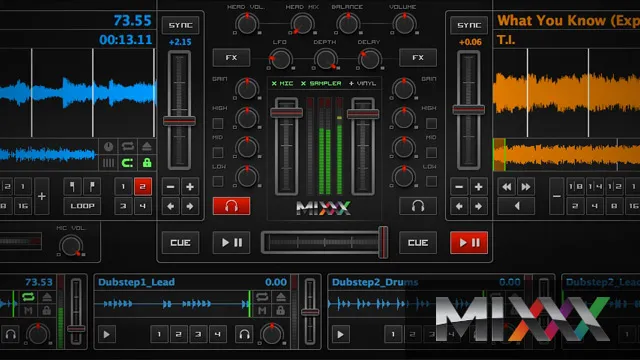
Task: Toggle the green C icon on left deck
Action: [x=127, y=163]
